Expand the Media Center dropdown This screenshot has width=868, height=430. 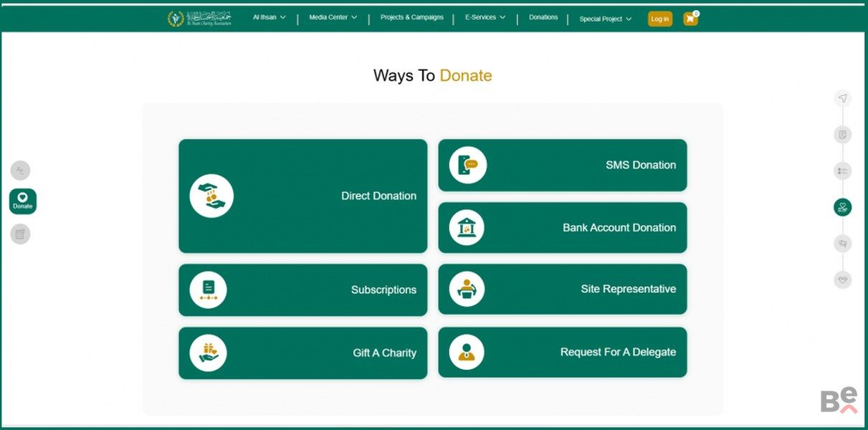pyautogui.click(x=333, y=17)
